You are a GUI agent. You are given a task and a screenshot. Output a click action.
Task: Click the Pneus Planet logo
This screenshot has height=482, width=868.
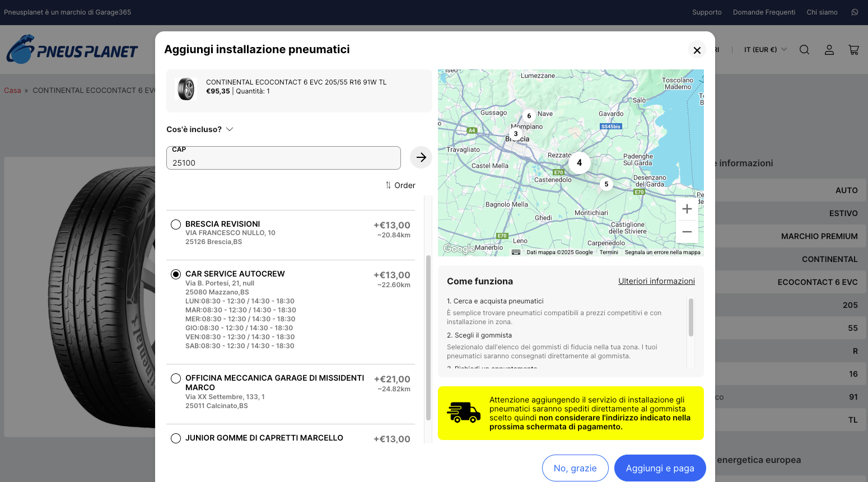(72, 49)
